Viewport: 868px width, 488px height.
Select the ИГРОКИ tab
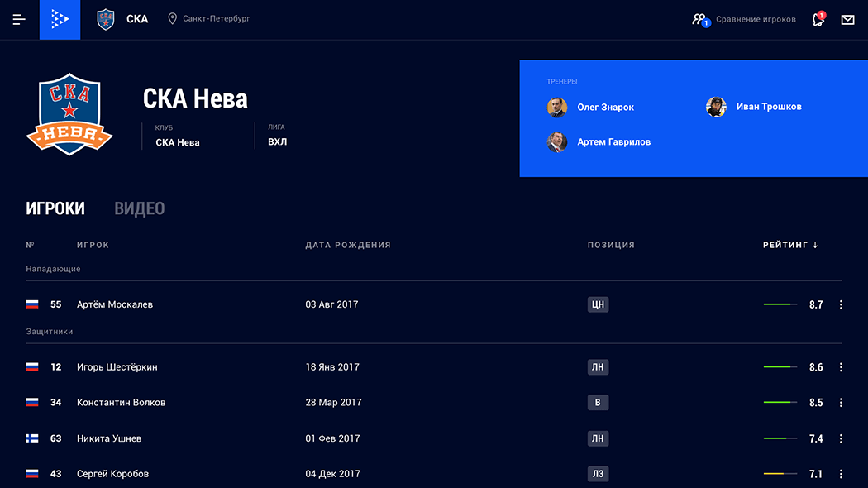pyautogui.click(x=55, y=208)
